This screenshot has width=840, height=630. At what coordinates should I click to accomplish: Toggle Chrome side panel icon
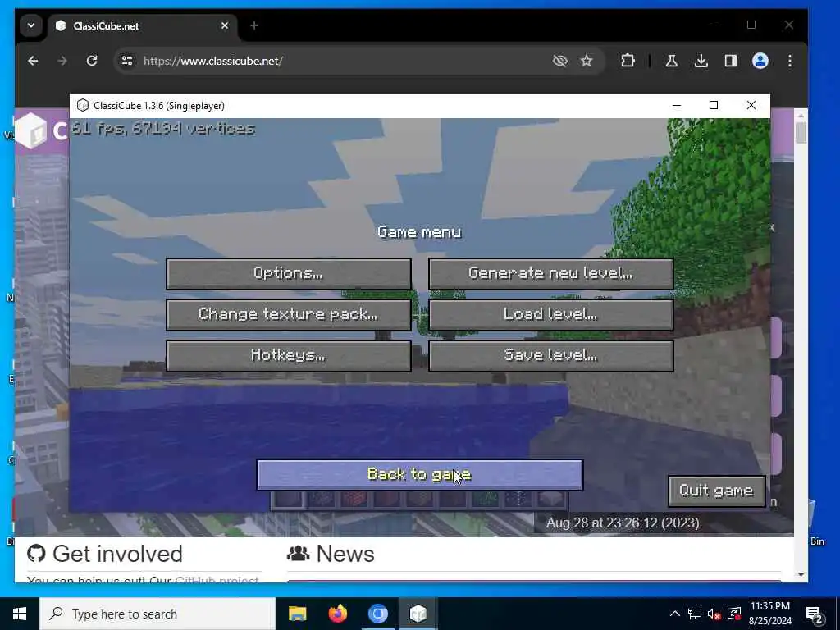click(x=730, y=61)
